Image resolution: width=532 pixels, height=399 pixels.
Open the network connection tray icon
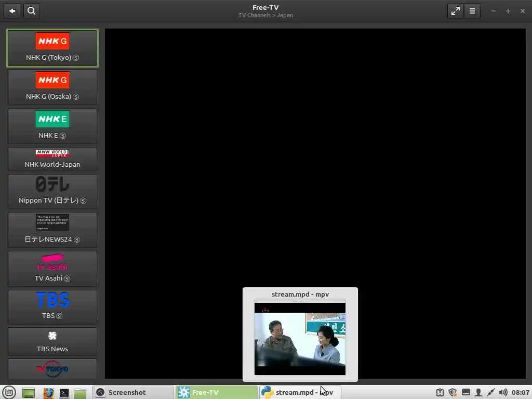490,393
